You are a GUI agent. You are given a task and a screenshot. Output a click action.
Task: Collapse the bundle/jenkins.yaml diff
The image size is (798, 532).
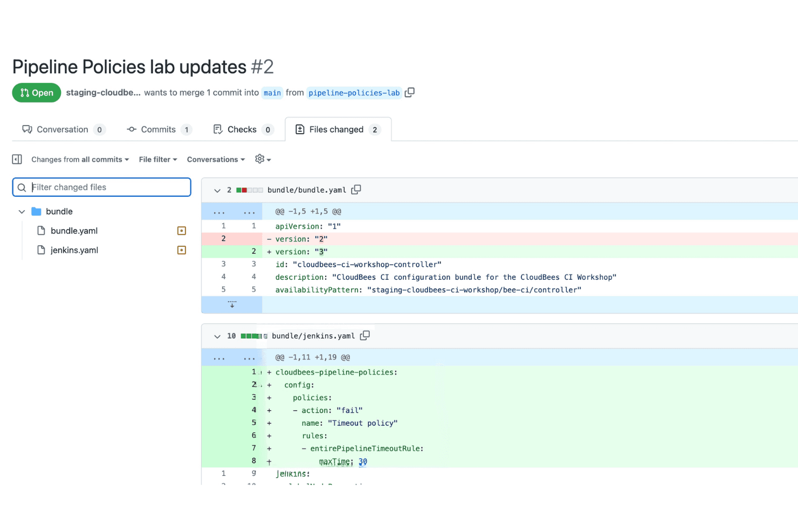tap(217, 336)
